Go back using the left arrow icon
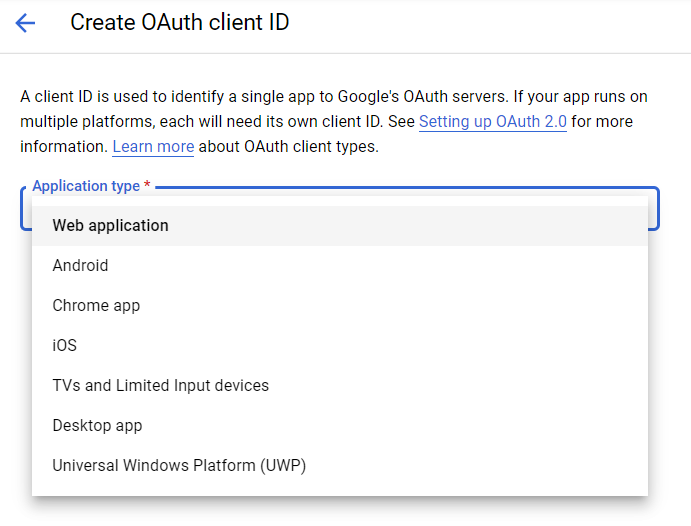 pyautogui.click(x=25, y=23)
